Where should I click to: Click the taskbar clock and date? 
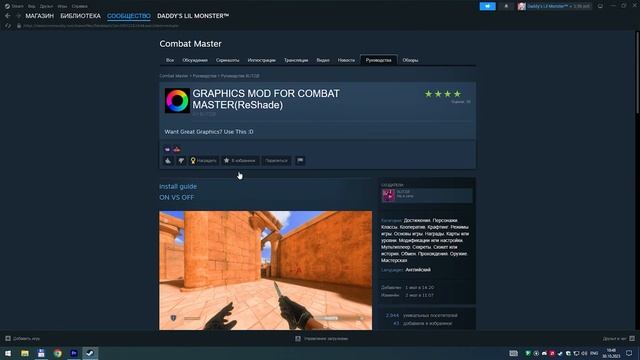click(x=611, y=353)
